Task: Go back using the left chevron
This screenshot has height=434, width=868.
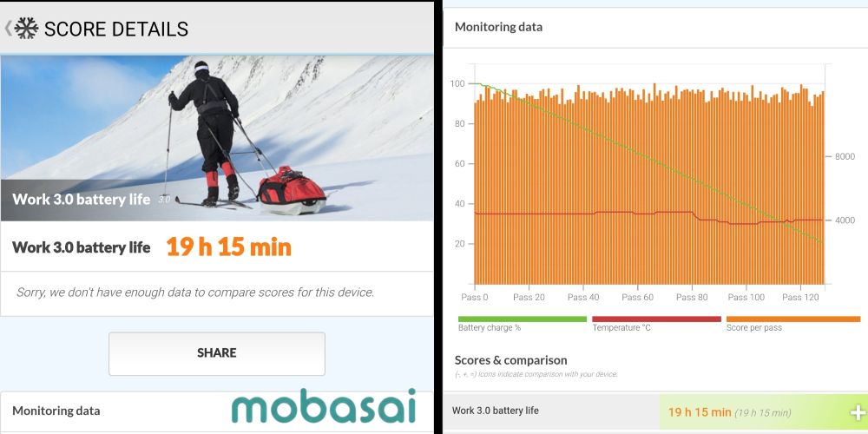Action: (x=8, y=29)
